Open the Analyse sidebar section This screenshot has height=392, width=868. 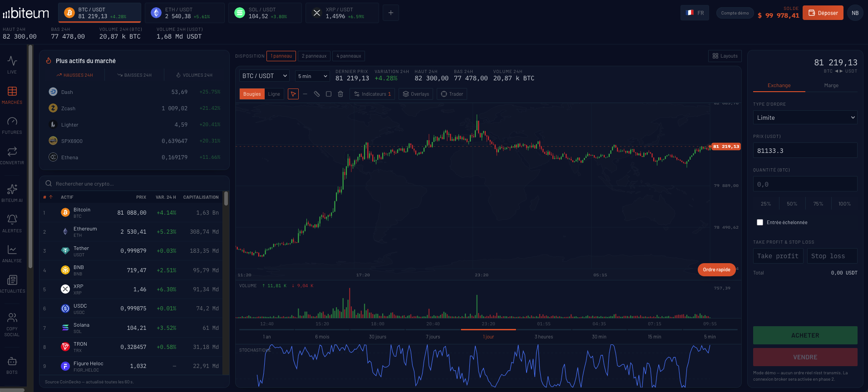click(12, 254)
